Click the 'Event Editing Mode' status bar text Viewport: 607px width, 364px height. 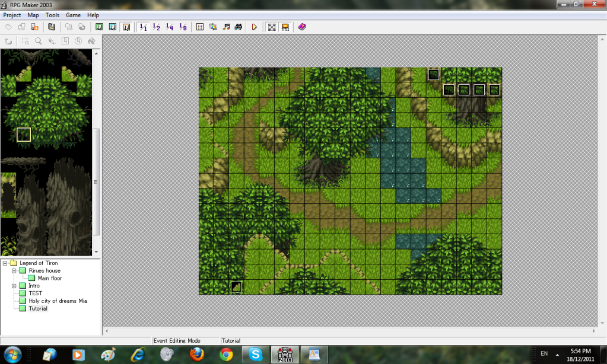177,341
